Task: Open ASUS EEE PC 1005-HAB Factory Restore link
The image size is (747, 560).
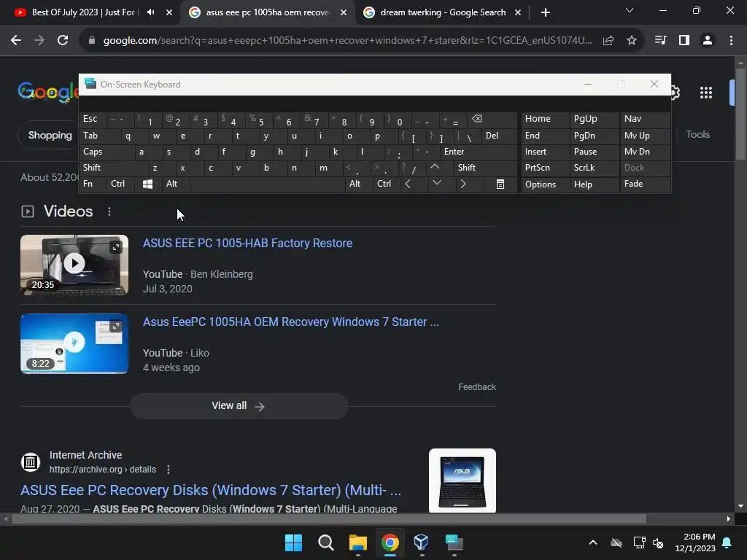Action: [x=248, y=244]
